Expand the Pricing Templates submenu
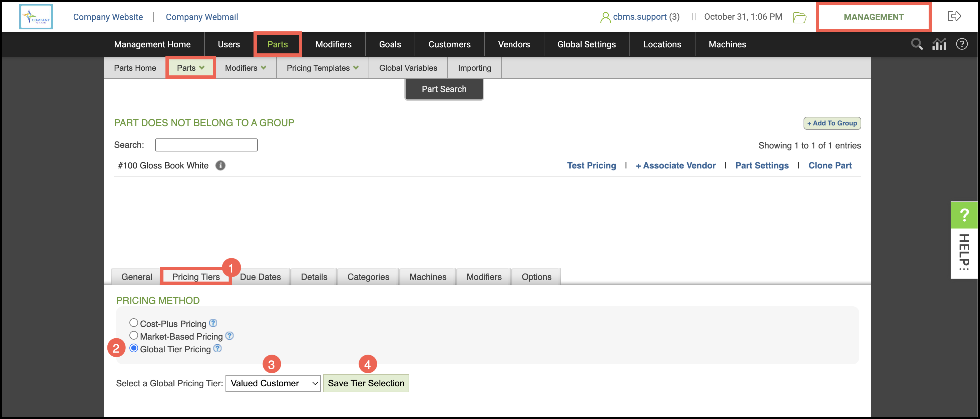980x419 pixels. click(x=322, y=68)
